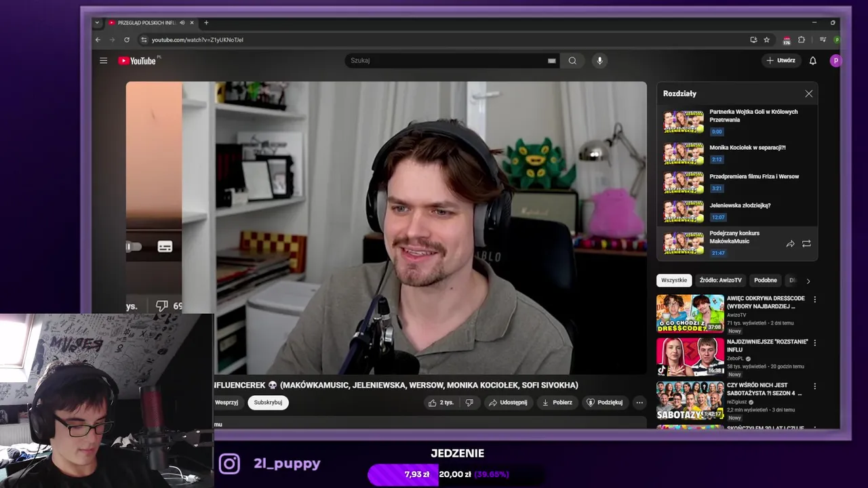Click the YouTube logo
Screen dimensions: 868x488
click(138, 60)
